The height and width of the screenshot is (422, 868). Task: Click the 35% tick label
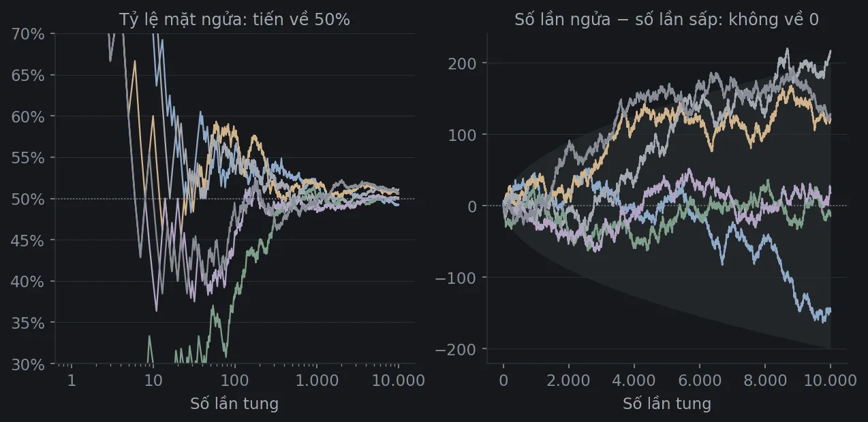pyautogui.click(x=28, y=323)
